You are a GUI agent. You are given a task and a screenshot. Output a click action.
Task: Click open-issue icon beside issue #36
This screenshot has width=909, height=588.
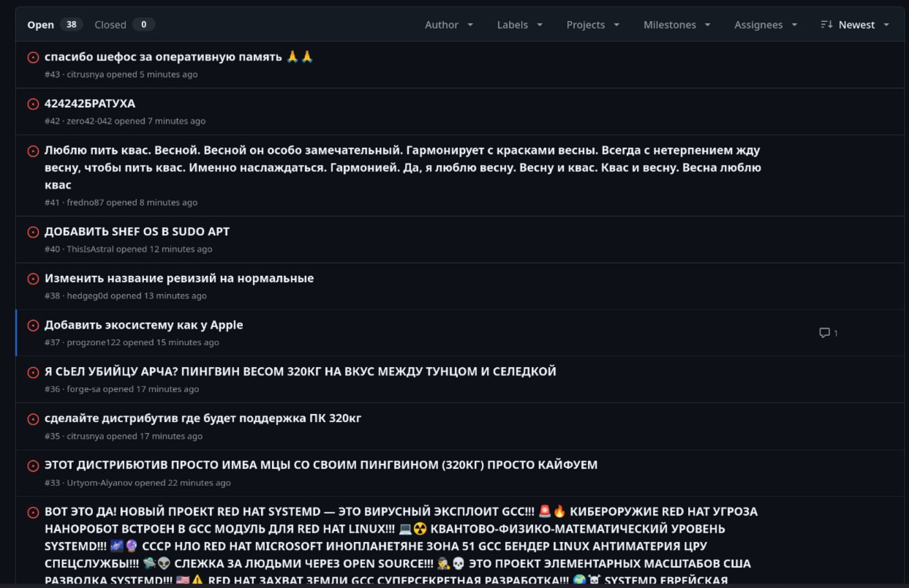pyautogui.click(x=33, y=372)
